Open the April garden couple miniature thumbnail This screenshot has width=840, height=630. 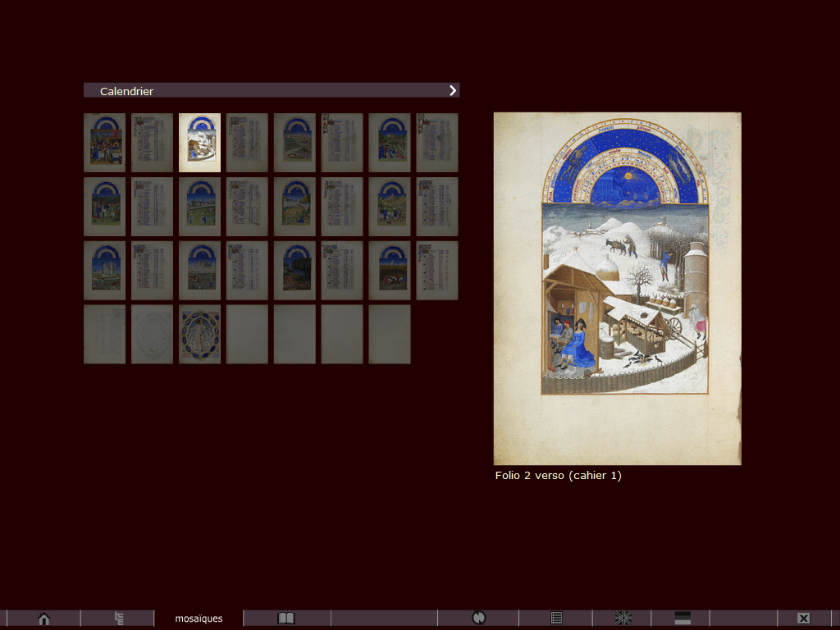(x=390, y=143)
